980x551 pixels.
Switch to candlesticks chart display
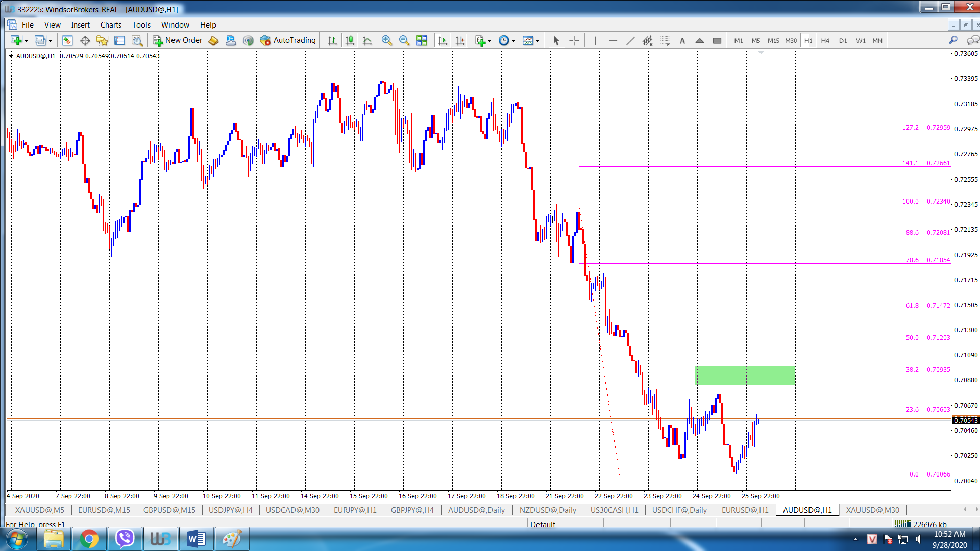350,40
